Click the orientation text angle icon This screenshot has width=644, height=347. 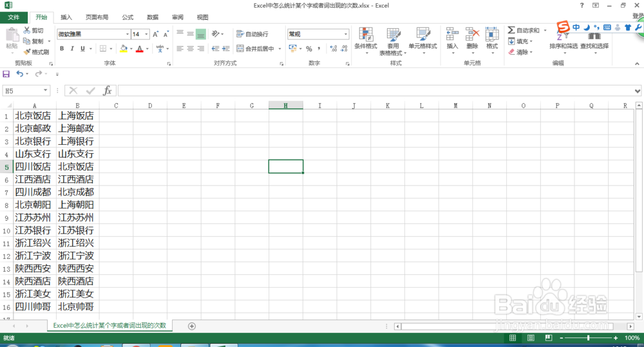[x=216, y=33]
